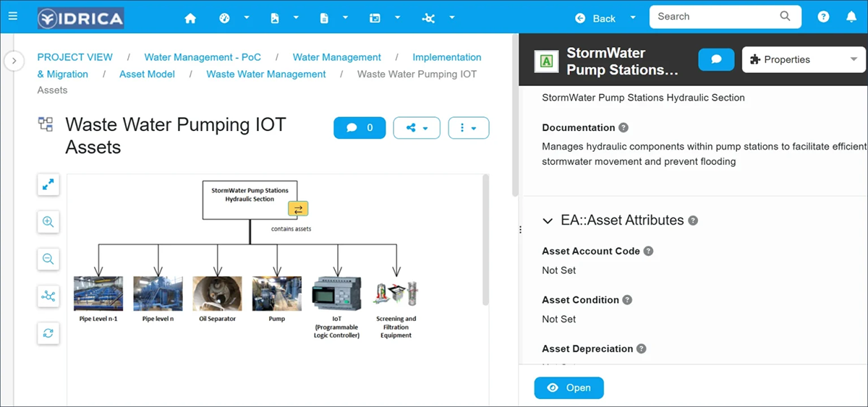The height and width of the screenshot is (407, 868).
Task: Expand the left sidebar panel arrow
Action: click(14, 61)
